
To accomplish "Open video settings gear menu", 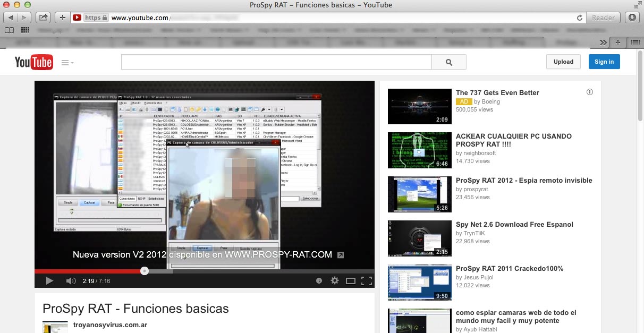I will point(335,281).
